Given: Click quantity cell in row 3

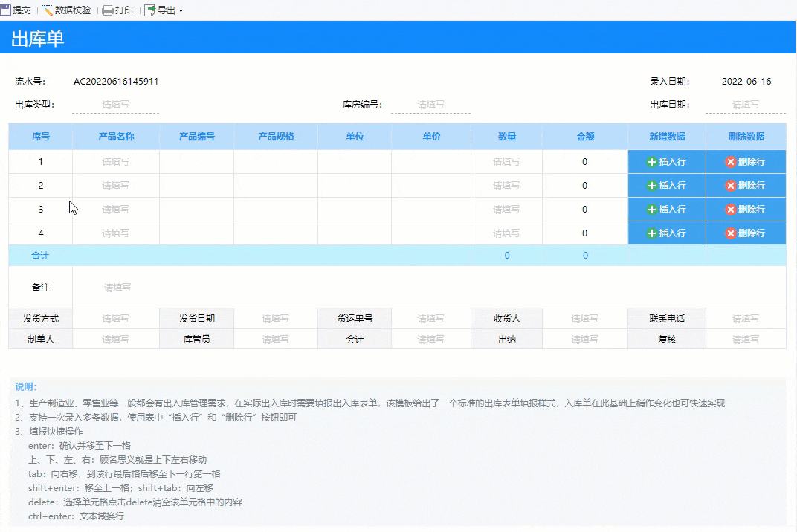Looking at the screenshot, I should click(506, 210).
